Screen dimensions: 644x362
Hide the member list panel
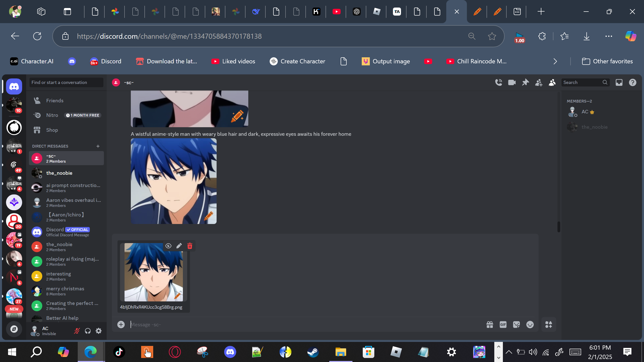pyautogui.click(x=552, y=82)
